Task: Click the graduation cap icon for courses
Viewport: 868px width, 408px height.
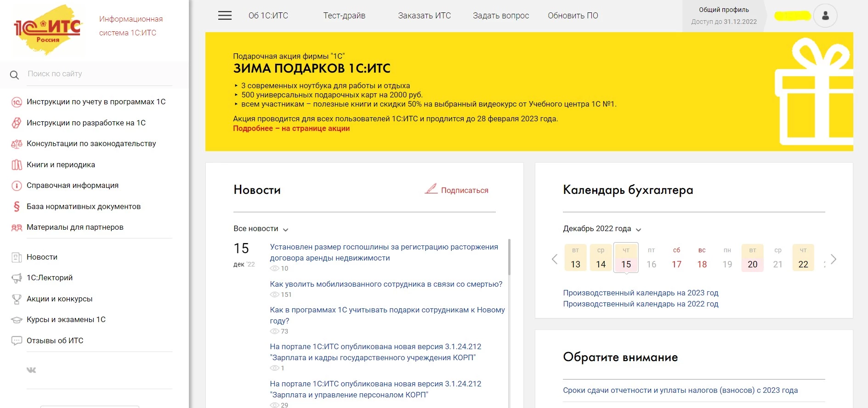Action: pyautogui.click(x=17, y=320)
